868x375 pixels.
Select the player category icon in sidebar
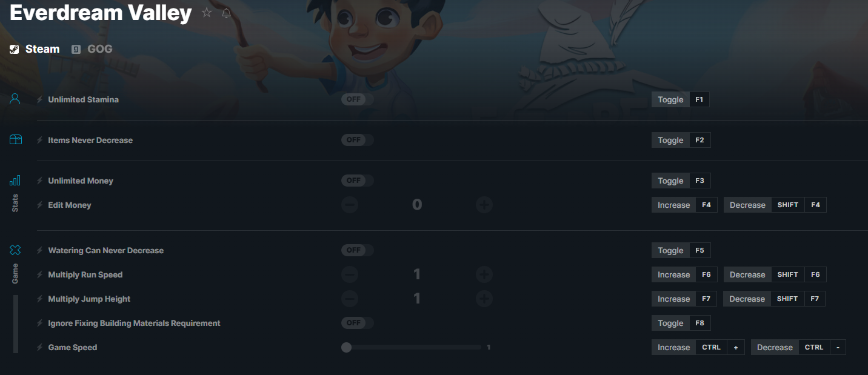[15, 99]
